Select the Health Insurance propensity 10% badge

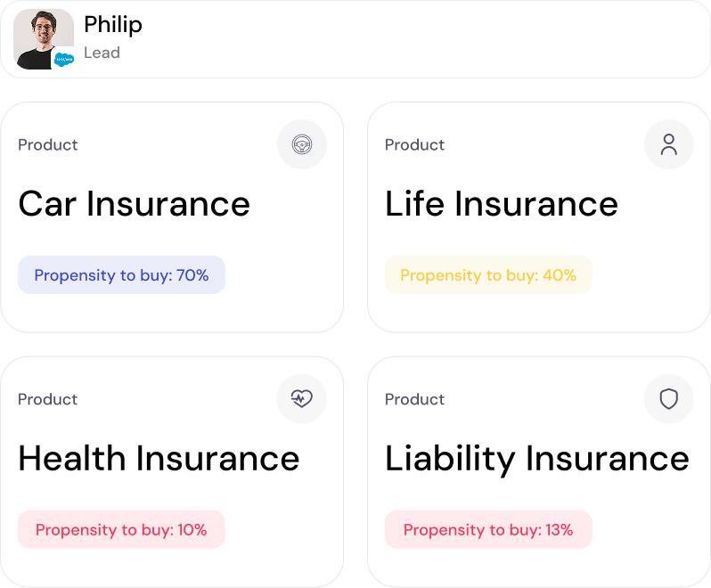(x=121, y=530)
